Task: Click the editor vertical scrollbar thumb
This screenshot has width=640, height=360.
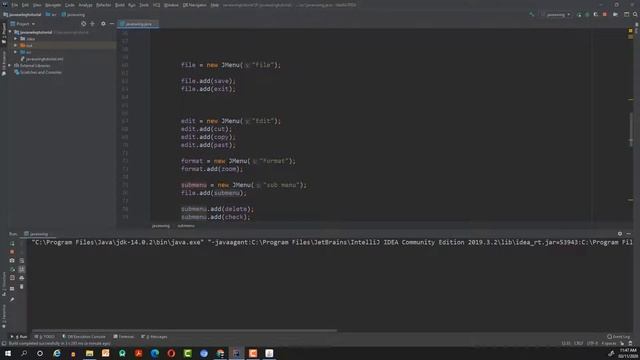Action: [x=631, y=130]
